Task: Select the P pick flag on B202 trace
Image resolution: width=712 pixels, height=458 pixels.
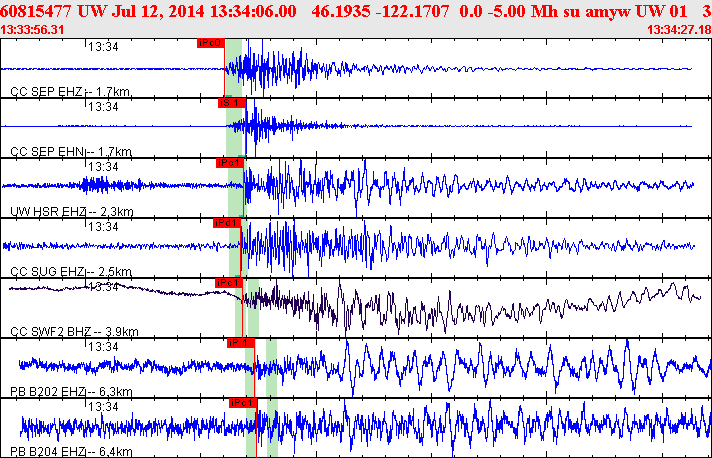Action: [240, 342]
